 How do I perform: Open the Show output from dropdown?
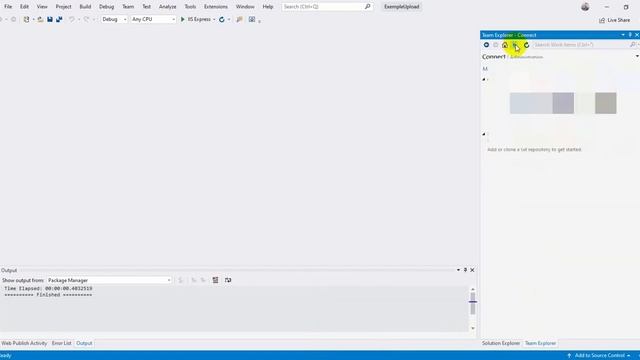(109, 280)
